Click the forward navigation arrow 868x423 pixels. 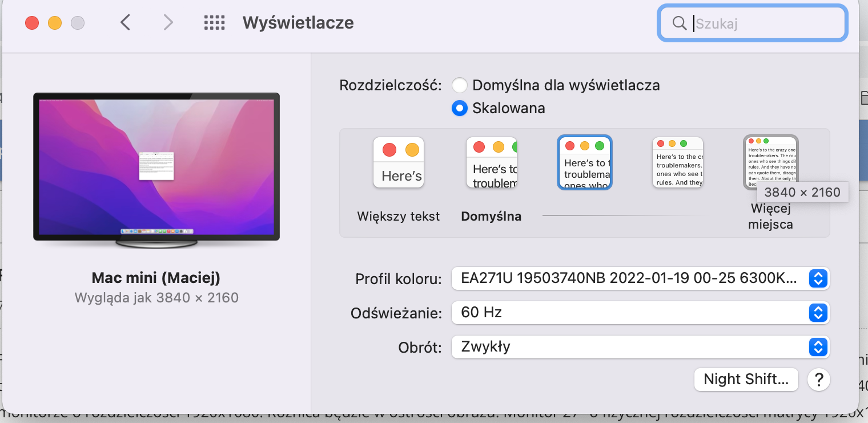tap(168, 23)
